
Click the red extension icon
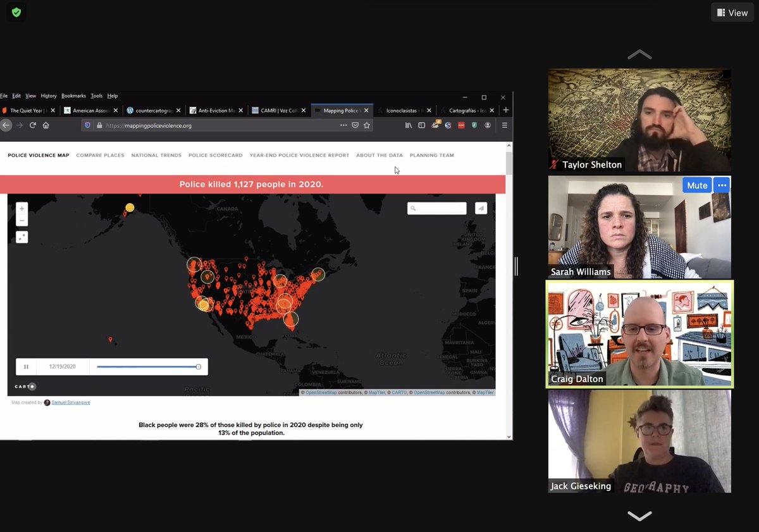461,125
